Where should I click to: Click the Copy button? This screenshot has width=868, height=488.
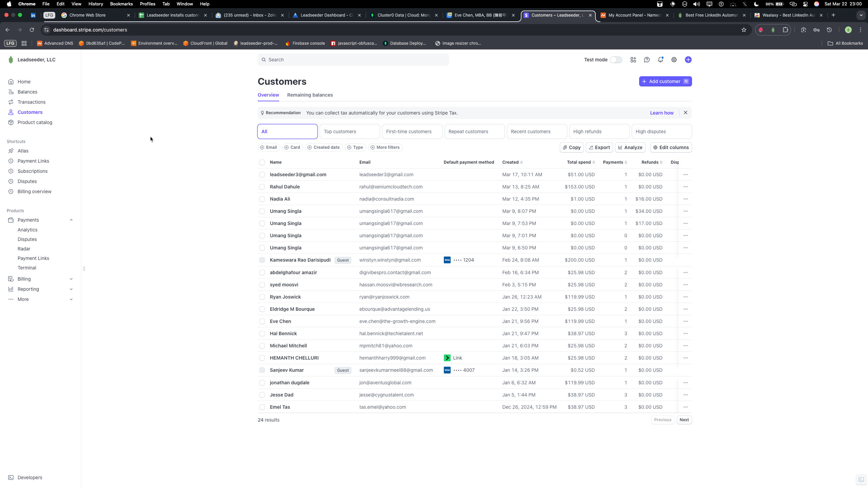point(572,147)
